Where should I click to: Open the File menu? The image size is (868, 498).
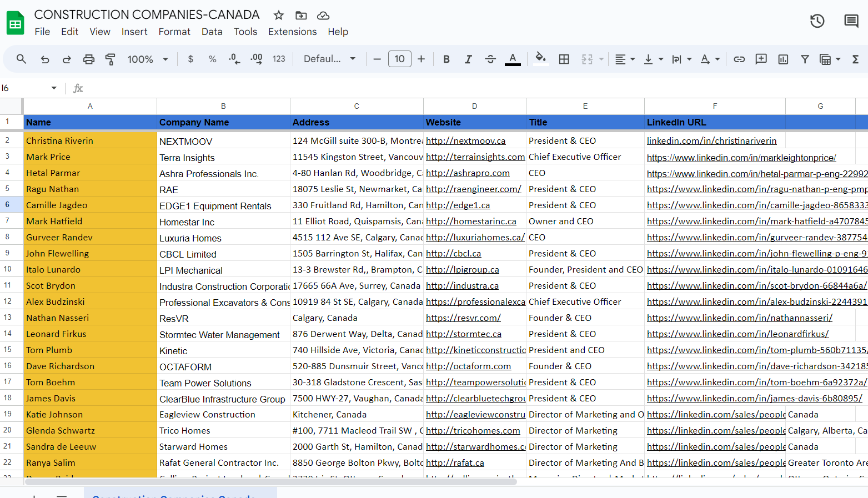42,32
